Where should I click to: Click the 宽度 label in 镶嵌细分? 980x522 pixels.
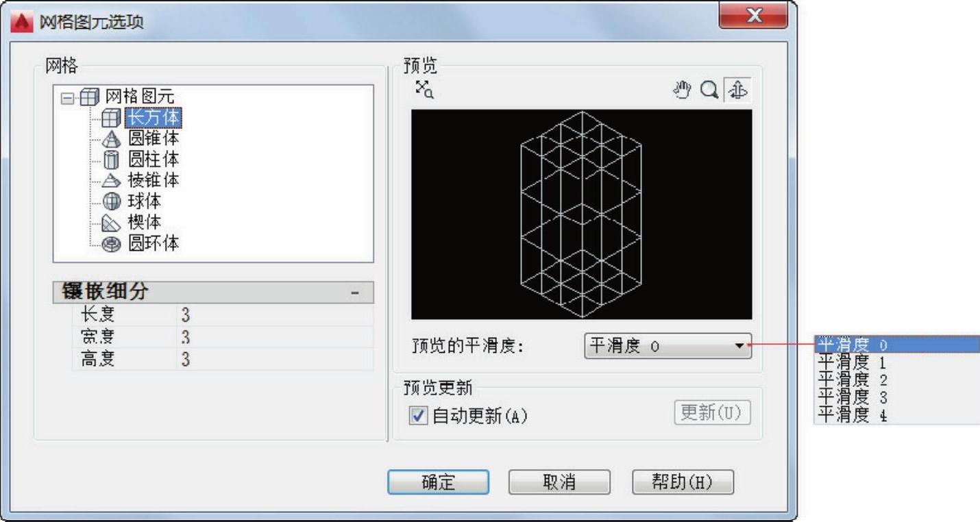click(97, 338)
